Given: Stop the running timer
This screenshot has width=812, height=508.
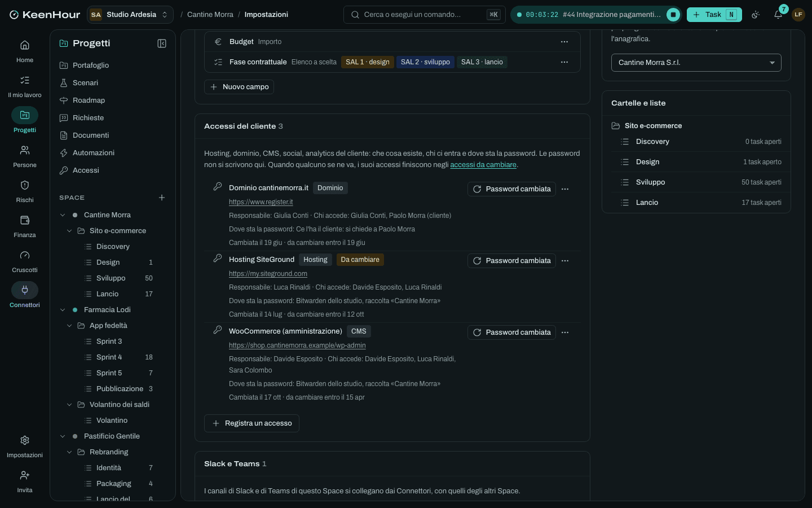Looking at the screenshot, I should [673, 15].
